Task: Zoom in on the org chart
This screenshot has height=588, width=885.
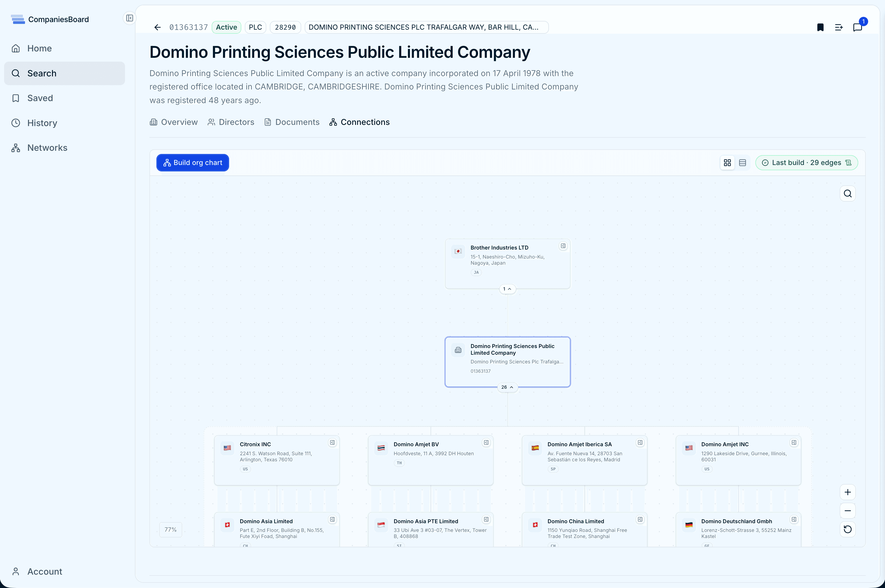Action: (x=848, y=492)
